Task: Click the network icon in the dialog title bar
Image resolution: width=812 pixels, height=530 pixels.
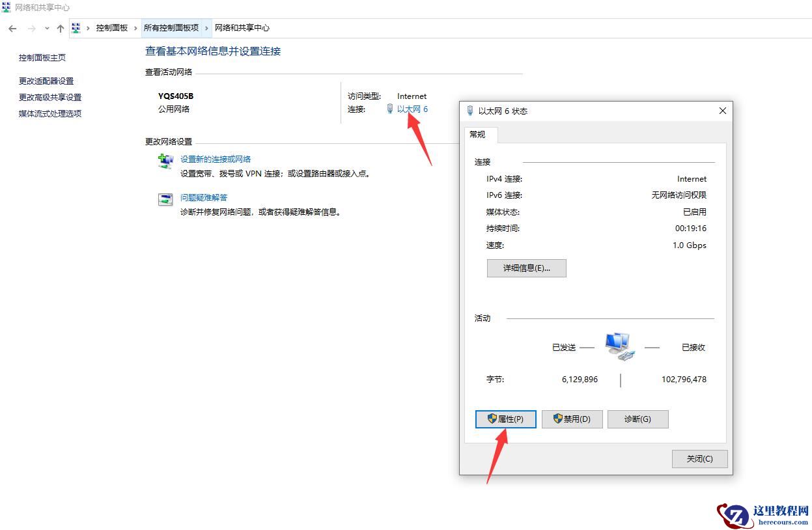Action: (x=469, y=111)
